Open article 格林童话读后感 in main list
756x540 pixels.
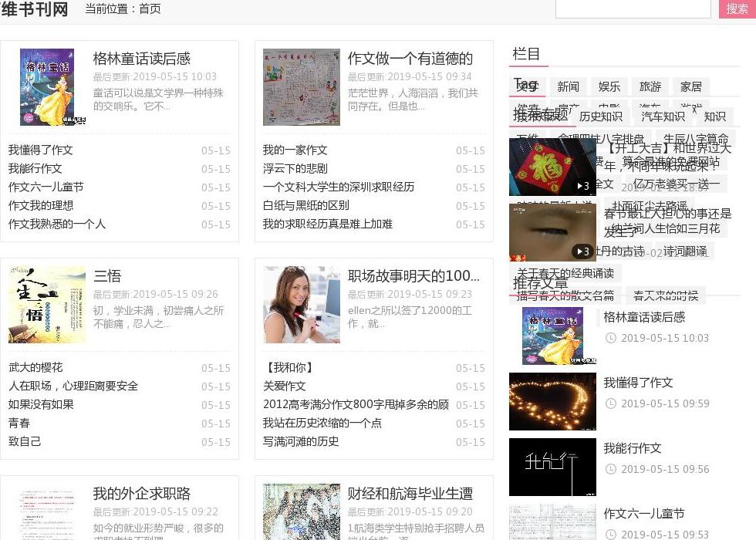pyautogui.click(x=142, y=59)
